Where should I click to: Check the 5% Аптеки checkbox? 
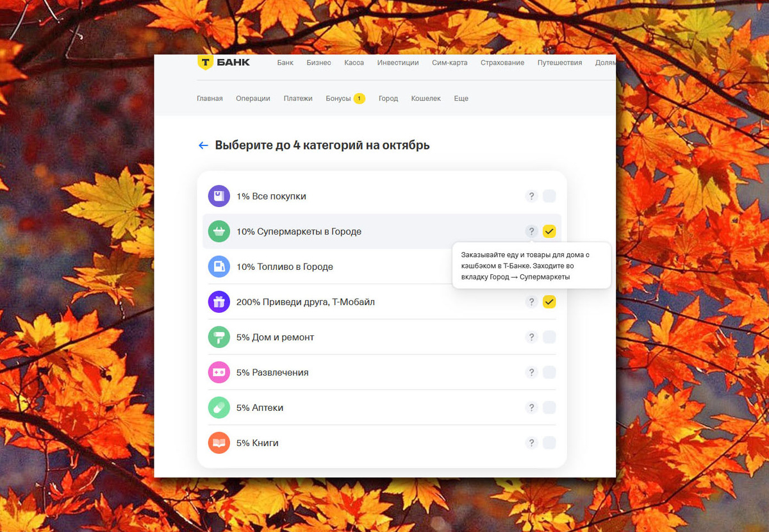(549, 408)
